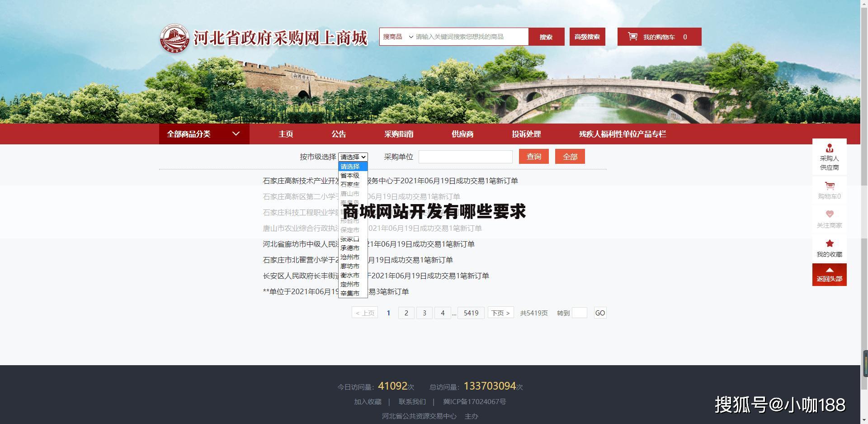This screenshot has height=424, width=868.
Task: Go to page 3
Action: tap(424, 313)
